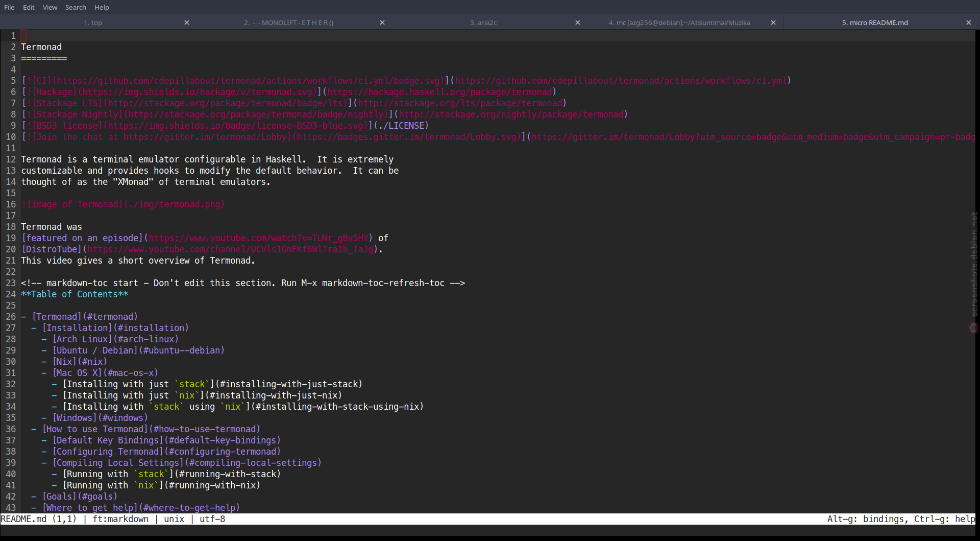Click the '**Table of Contents**' line
This screenshot has height=541, width=980.
point(75,294)
